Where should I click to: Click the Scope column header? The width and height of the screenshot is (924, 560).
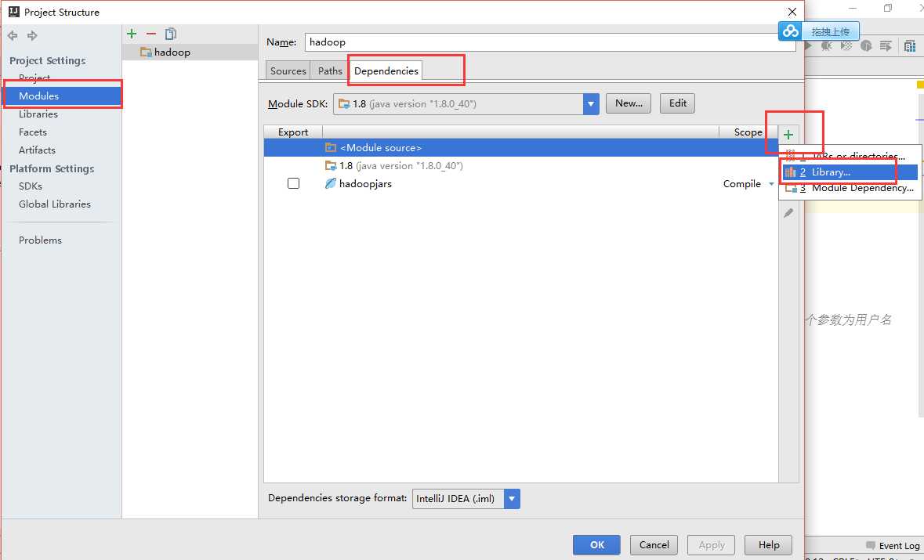pyautogui.click(x=748, y=132)
